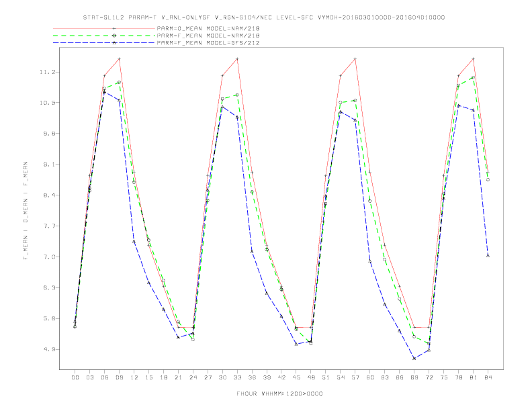Viewport: 532px width, 411px height.
Task: Click x-axis tick label 84
Action: [488, 377]
